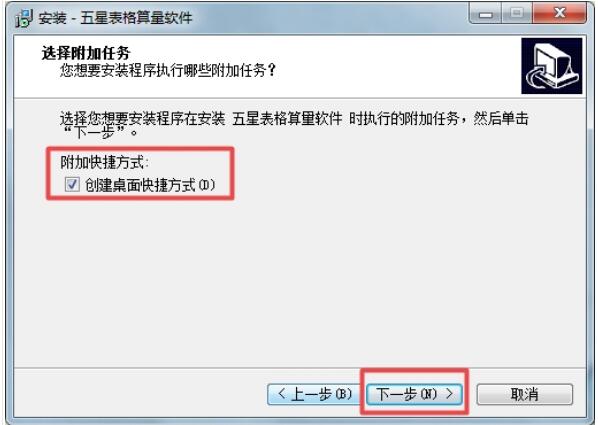Toggle the 创建桌面快捷方式 checkbox
598x425 pixels.
click(x=72, y=185)
